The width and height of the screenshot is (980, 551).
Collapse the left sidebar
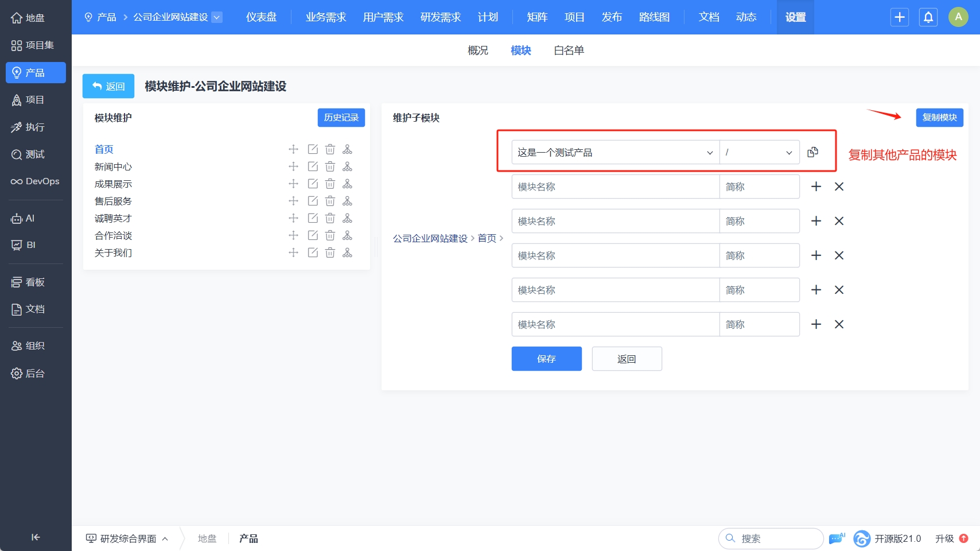36,537
